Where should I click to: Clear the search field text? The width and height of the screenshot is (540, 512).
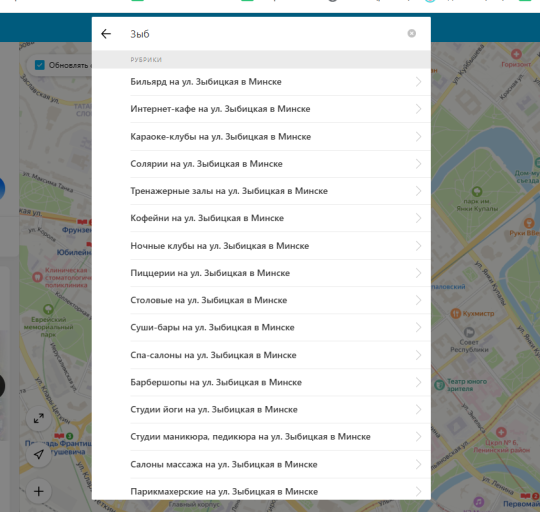point(412,33)
